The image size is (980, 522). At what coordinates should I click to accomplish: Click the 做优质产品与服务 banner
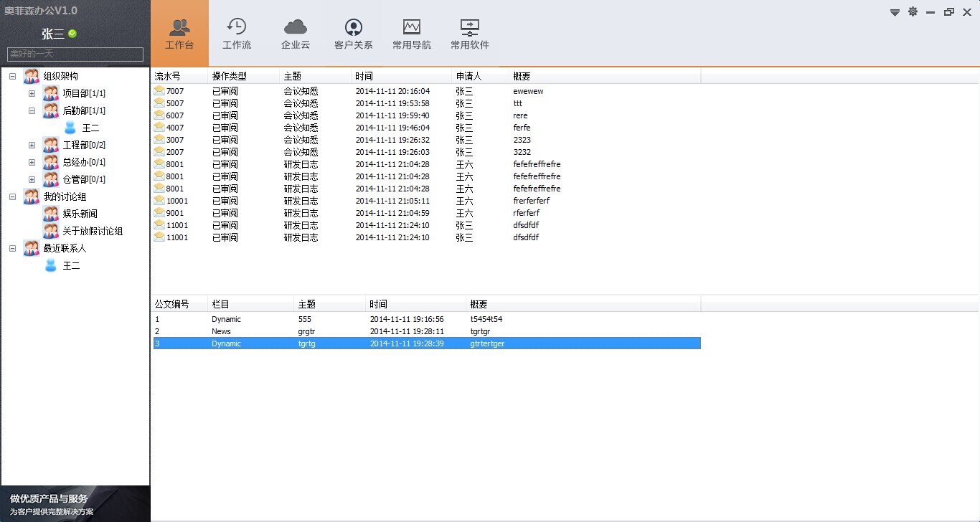pyautogui.click(x=75, y=504)
